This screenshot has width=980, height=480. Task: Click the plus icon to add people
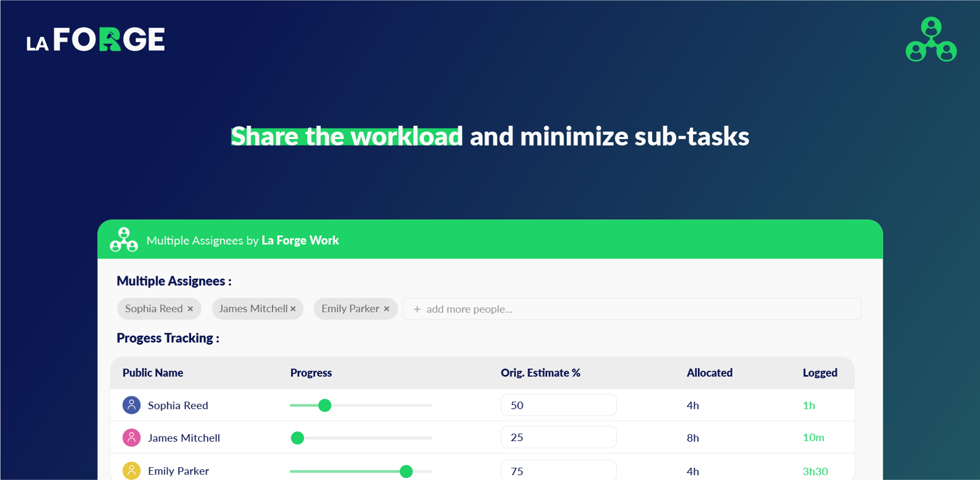[x=417, y=309]
